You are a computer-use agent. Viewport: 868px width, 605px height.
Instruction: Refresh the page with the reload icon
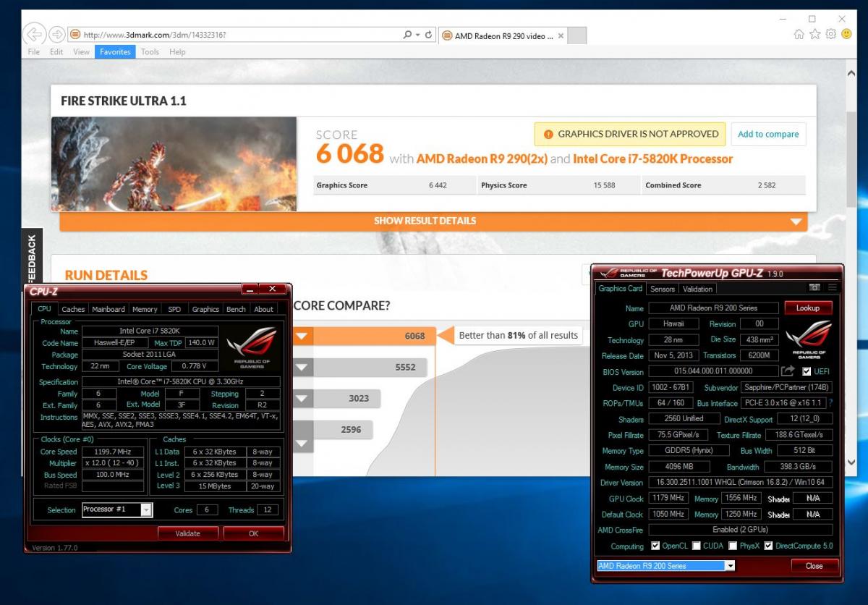[x=429, y=35]
